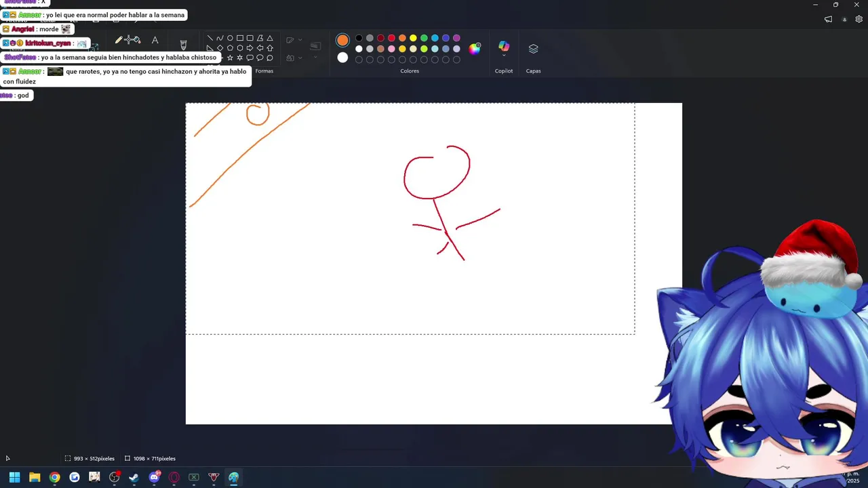Image resolution: width=868 pixels, height=488 pixels.
Task: Pick the diamond shape
Action: tap(220, 48)
